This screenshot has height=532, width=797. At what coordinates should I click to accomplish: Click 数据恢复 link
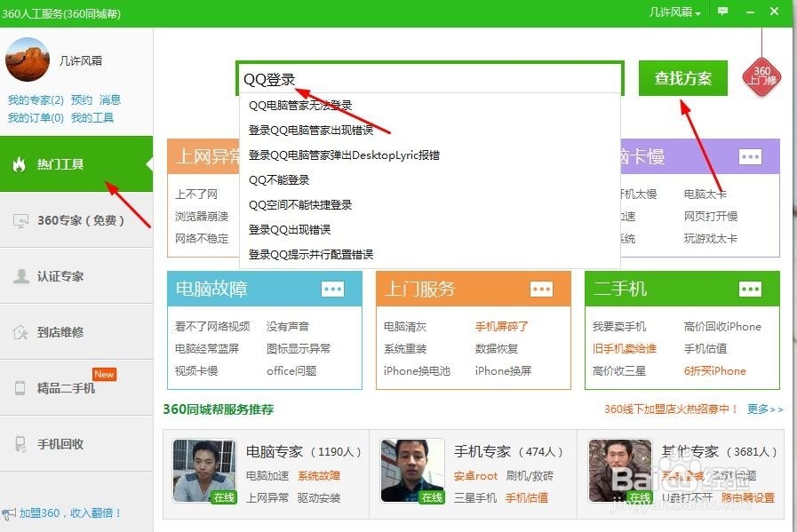point(497,348)
